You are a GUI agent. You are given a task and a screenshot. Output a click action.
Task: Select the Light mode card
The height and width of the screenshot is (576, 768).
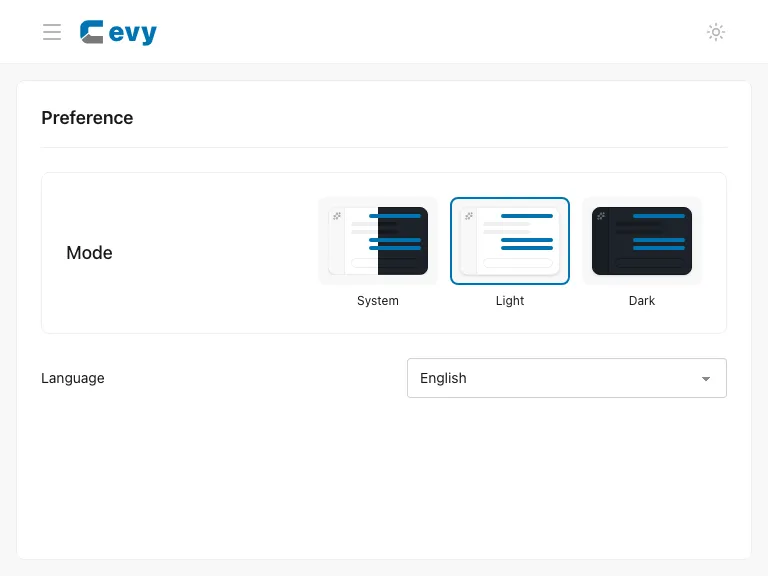click(510, 241)
